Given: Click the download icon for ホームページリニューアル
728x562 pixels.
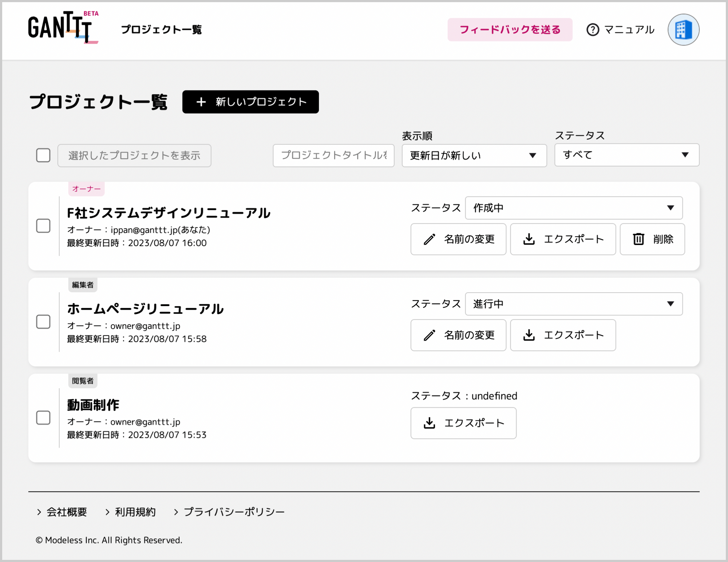Looking at the screenshot, I should [x=529, y=335].
